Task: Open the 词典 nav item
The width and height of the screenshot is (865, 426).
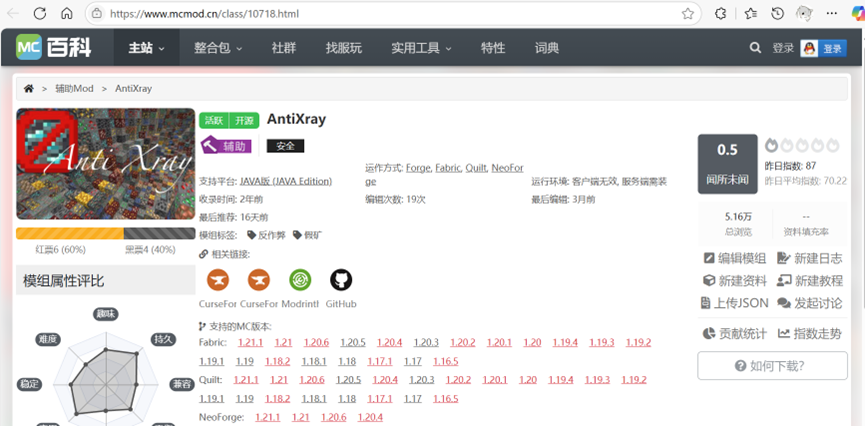Action: click(547, 48)
